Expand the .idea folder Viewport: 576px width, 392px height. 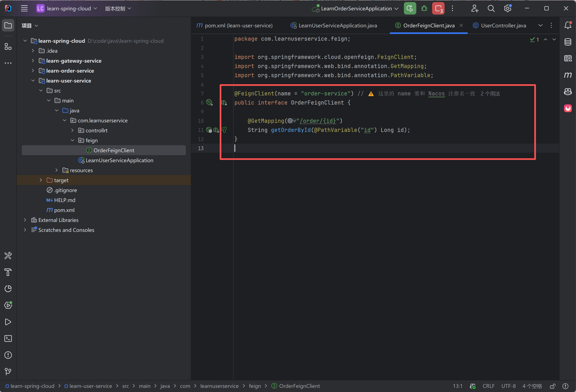(33, 51)
